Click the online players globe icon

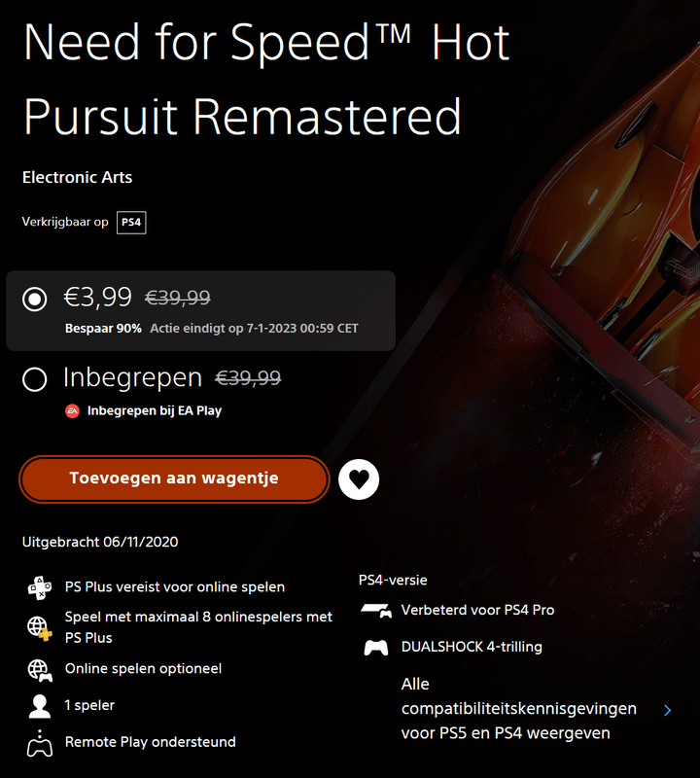[40, 627]
